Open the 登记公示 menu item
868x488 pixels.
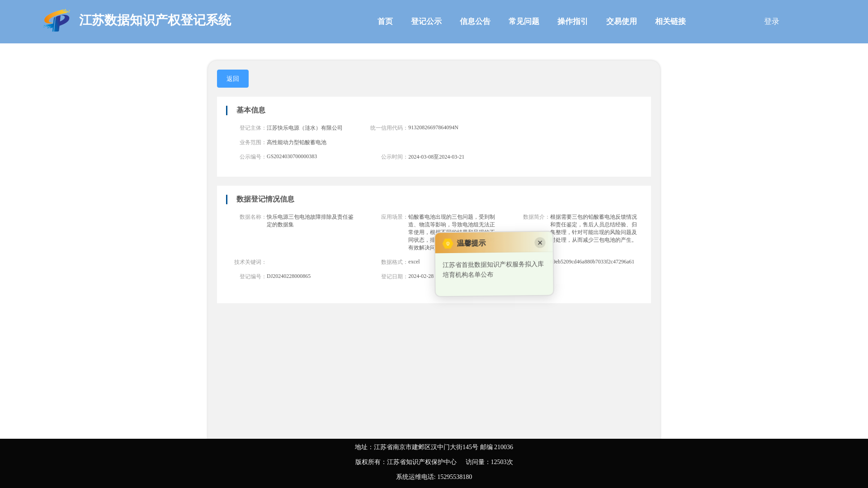[x=426, y=21]
